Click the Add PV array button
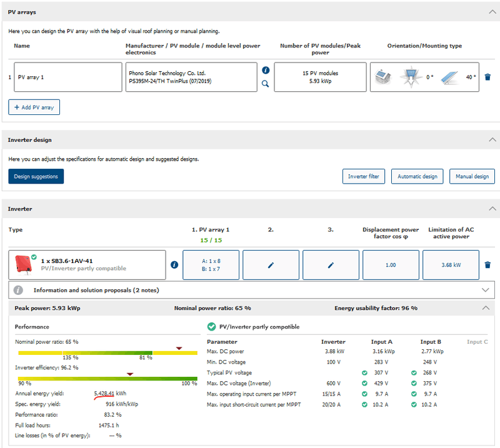Image resolution: width=500 pixels, height=448 pixels. 34,107
